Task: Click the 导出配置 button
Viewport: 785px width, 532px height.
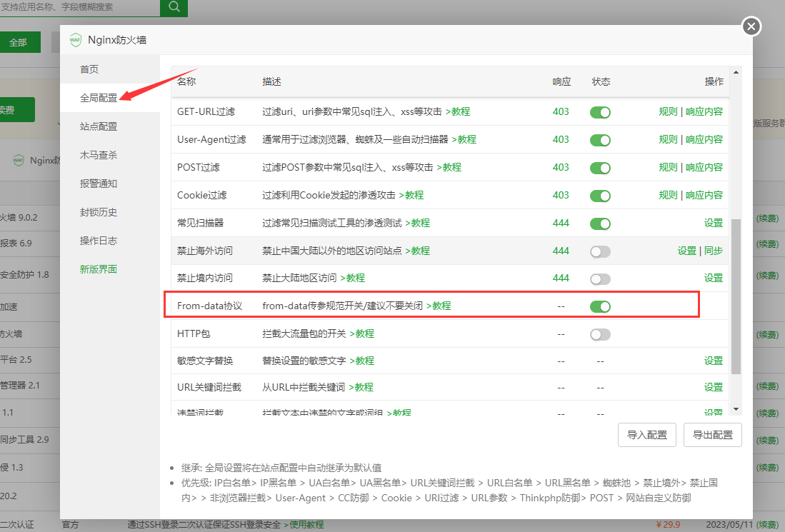Action: click(x=712, y=435)
